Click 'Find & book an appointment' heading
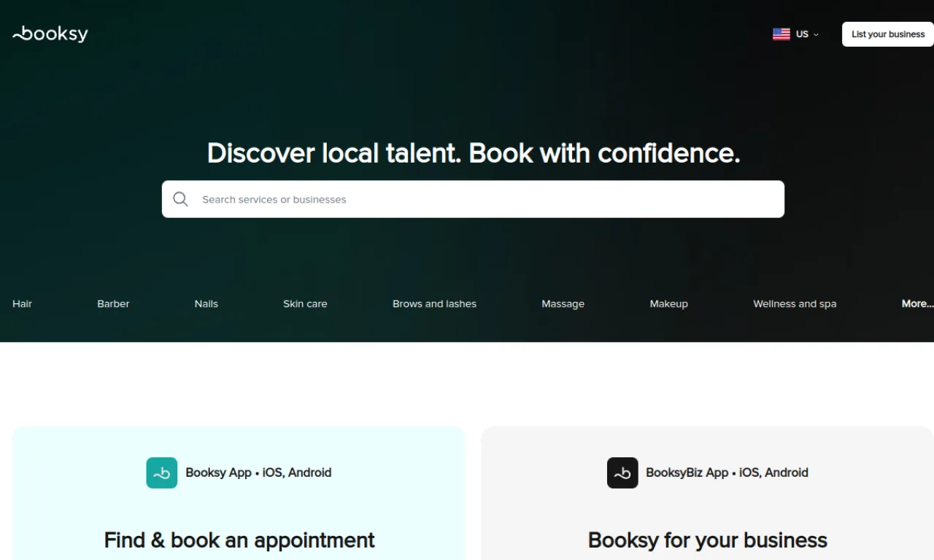This screenshot has width=934, height=560. click(239, 540)
